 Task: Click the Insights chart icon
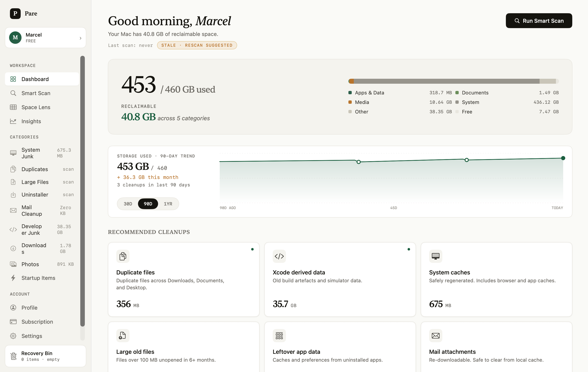13,121
